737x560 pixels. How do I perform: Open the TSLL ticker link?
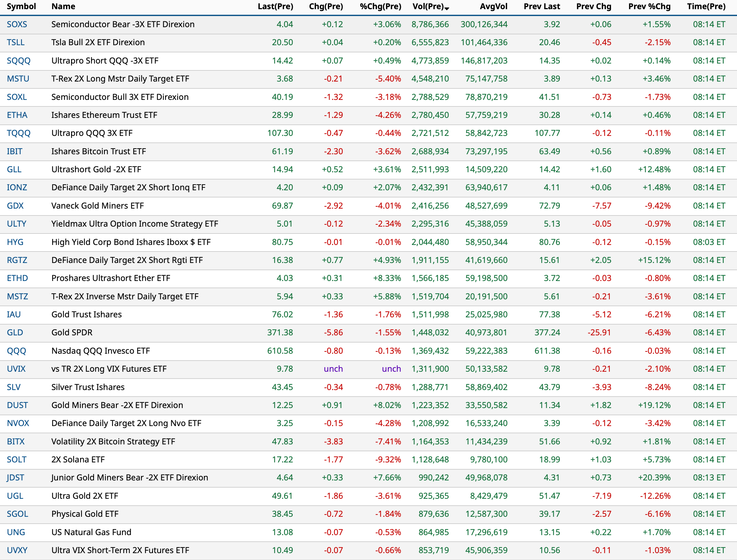click(x=16, y=42)
